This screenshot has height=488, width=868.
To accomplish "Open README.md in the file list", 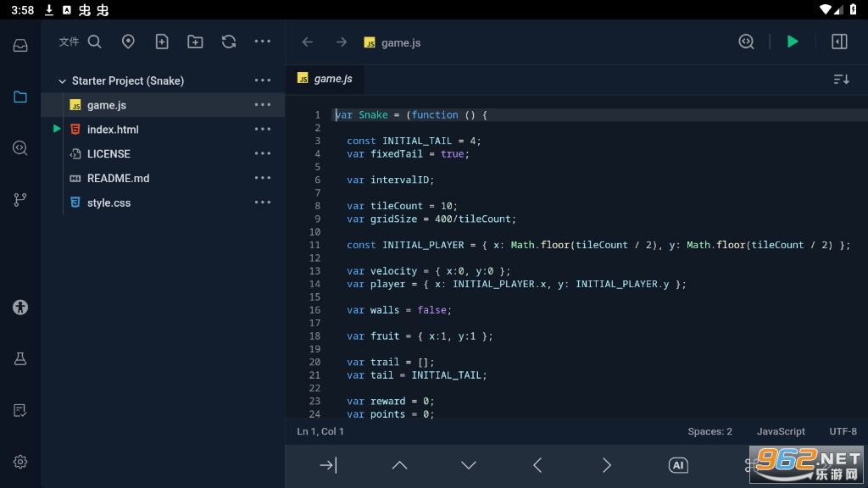I will pyautogui.click(x=118, y=179).
